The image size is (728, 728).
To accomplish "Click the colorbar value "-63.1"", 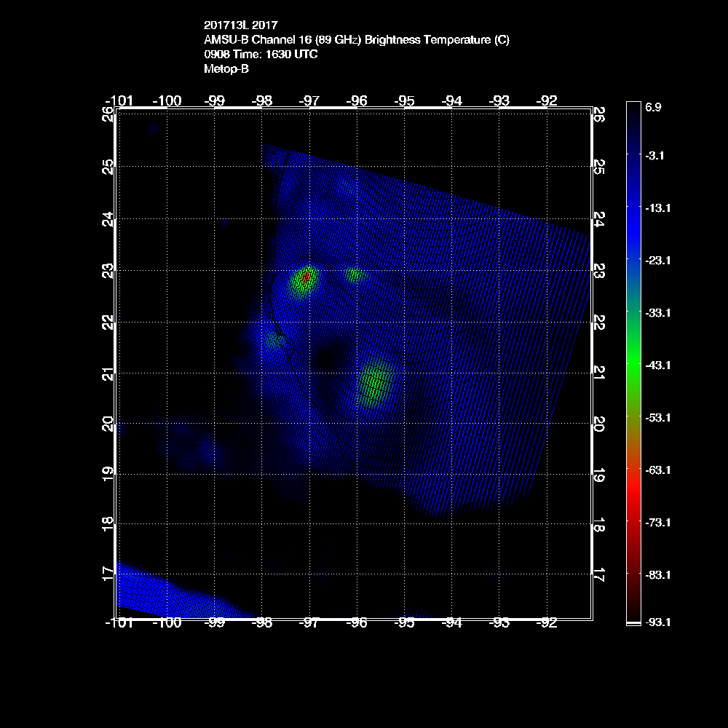I will (x=657, y=470).
